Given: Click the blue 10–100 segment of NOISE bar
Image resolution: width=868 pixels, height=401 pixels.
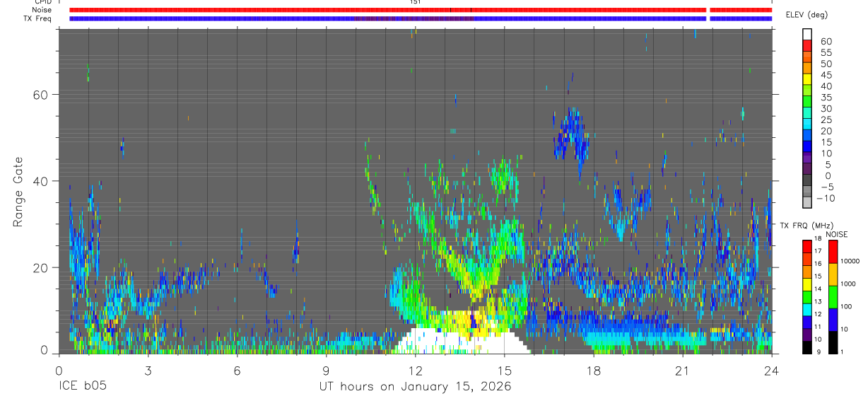Looking at the screenshot, I should tap(832, 318).
